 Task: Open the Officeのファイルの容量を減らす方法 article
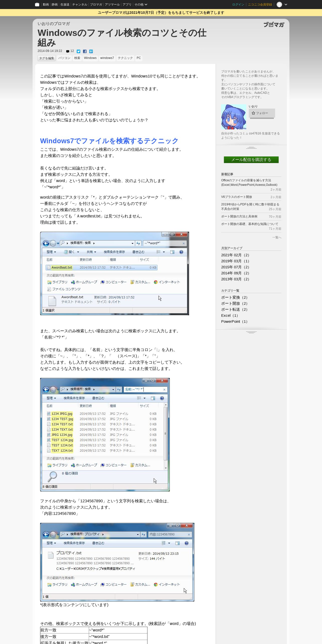(249, 183)
